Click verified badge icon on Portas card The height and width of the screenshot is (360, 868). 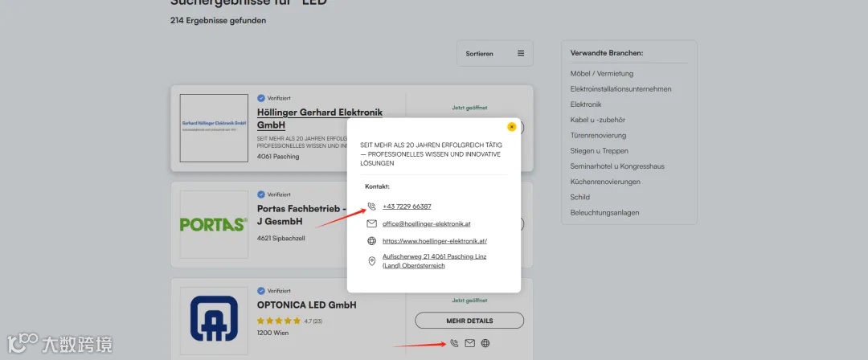(x=260, y=194)
